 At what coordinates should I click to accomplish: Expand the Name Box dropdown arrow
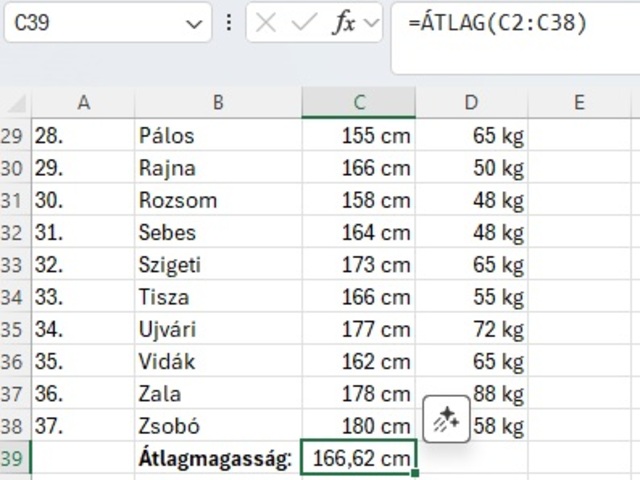pyautogui.click(x=193, y=23)
